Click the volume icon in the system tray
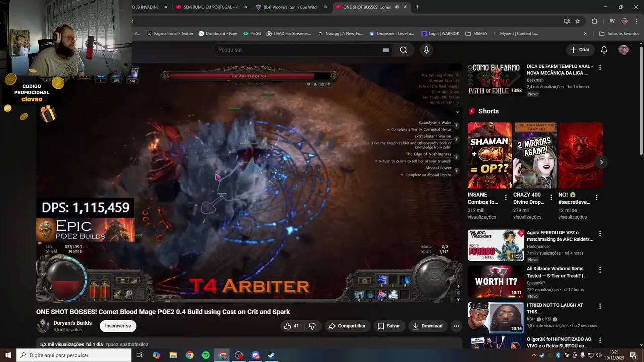Screen dimensions: 644x362 599,355
